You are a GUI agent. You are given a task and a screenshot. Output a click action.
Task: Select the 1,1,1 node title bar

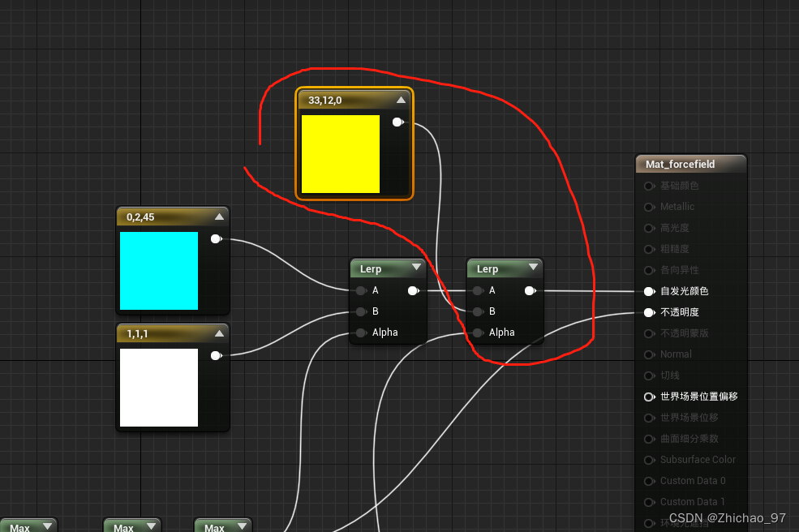173,333
